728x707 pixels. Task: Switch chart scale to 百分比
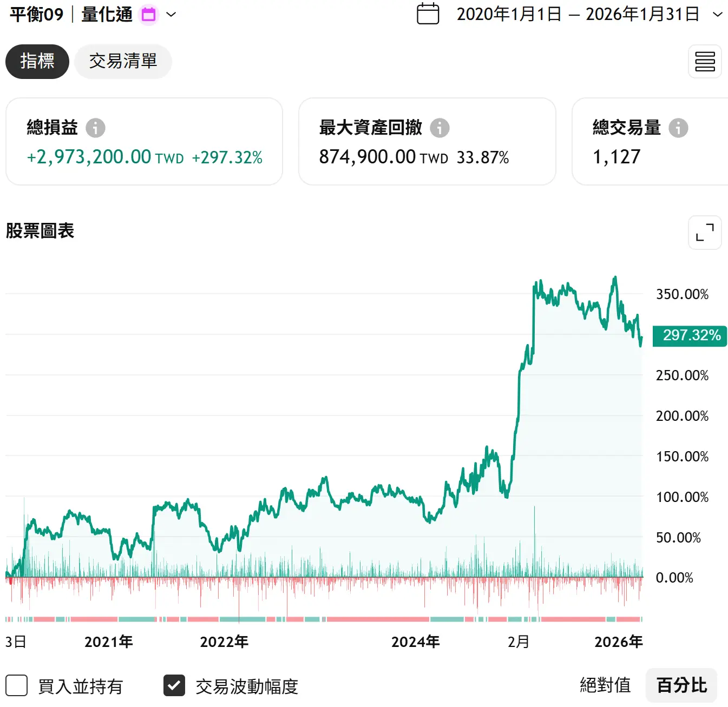(x=681, y=685)
